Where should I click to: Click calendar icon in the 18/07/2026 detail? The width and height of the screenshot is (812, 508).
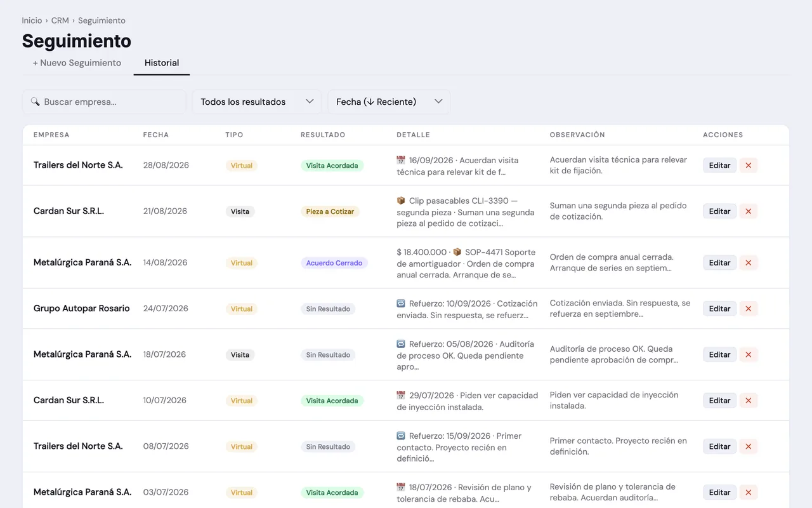tap(401, 487)
